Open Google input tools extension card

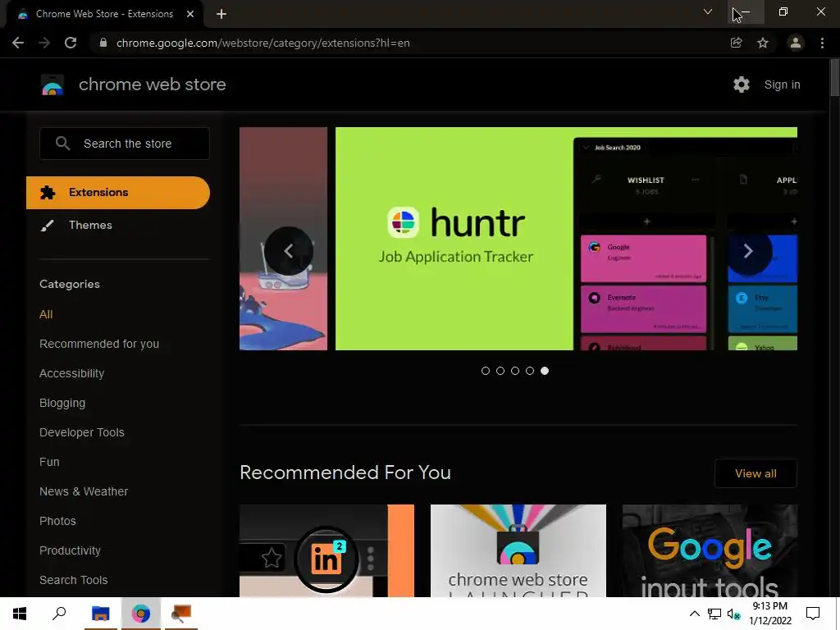coord(710,550)
